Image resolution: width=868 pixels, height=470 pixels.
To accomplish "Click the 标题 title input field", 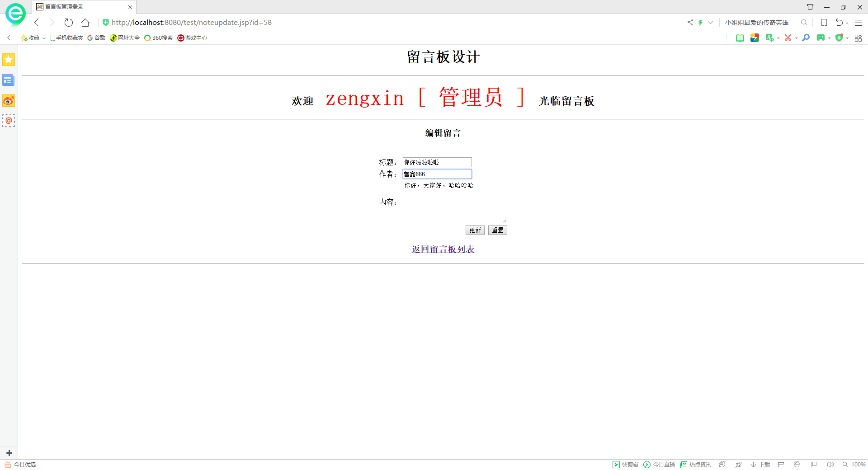I will pyautogui.click(x=437, y=162).
